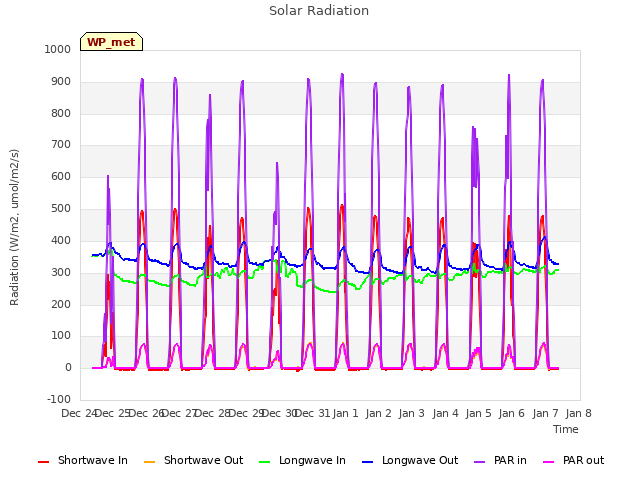Click the 200 y-axis tick label
This screenshot has height=480, width=640.
(61, 304)
